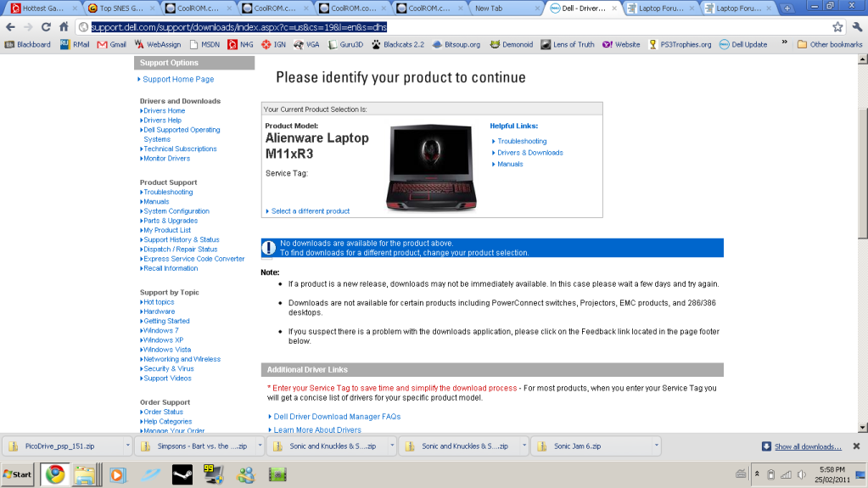
Task: Open Windows Live Messenger taskbar icon
Action: coord(246,474)
